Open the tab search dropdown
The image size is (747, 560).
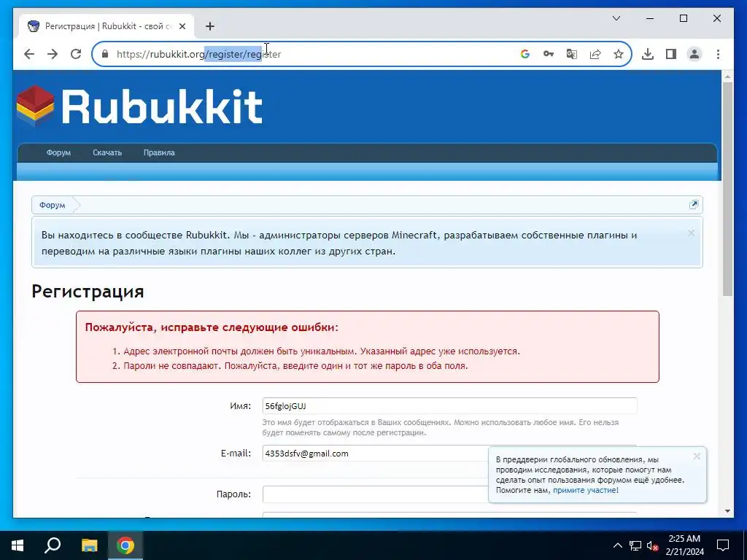616,18
